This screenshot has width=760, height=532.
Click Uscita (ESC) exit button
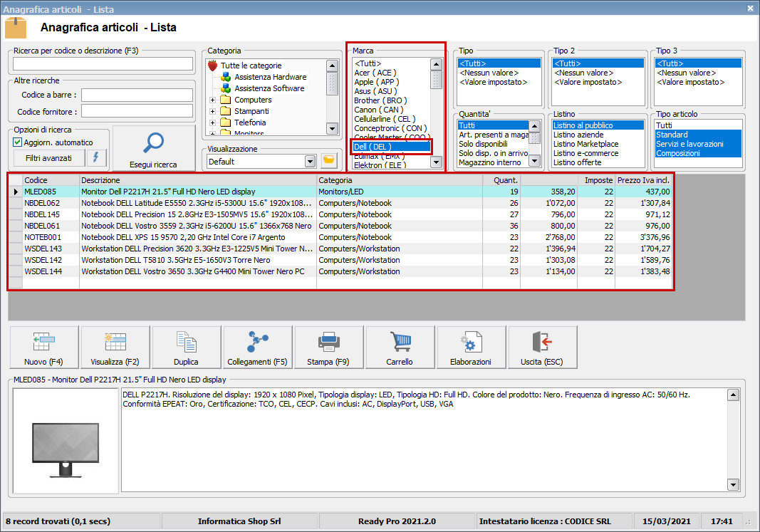pos(542,347)
